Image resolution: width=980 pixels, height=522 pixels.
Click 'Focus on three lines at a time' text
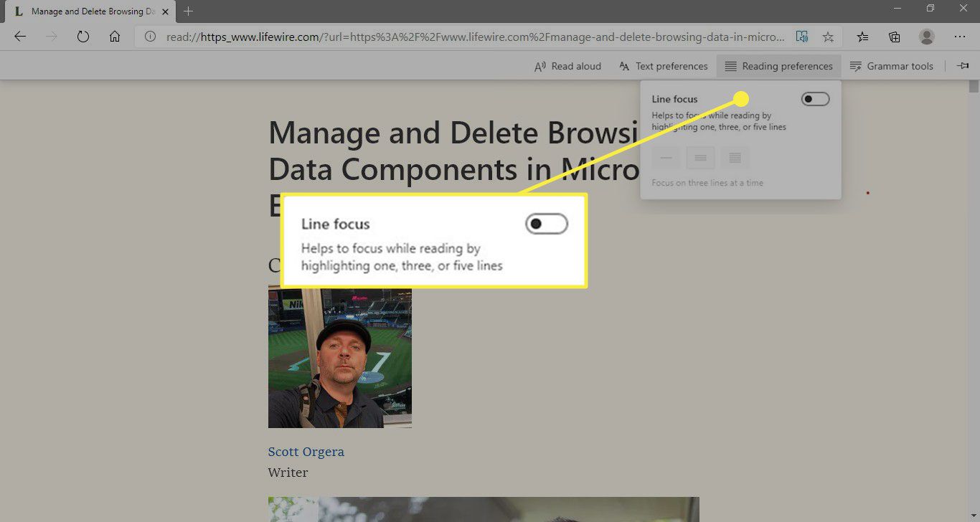click(x=707, y=183)
